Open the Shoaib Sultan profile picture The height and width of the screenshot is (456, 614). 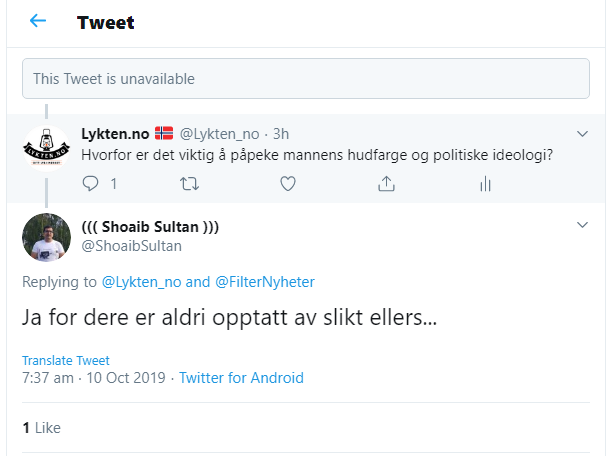click(x=46, y=237)
